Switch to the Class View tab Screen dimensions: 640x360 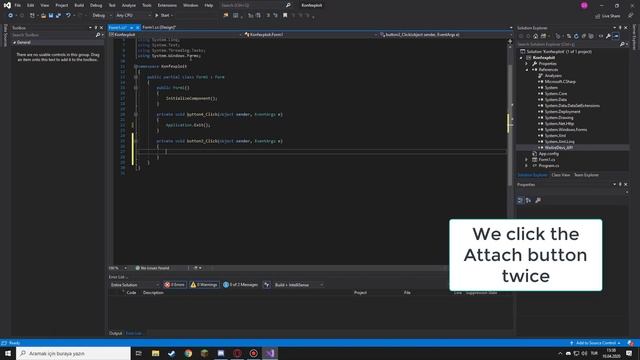tap(560, 175)
